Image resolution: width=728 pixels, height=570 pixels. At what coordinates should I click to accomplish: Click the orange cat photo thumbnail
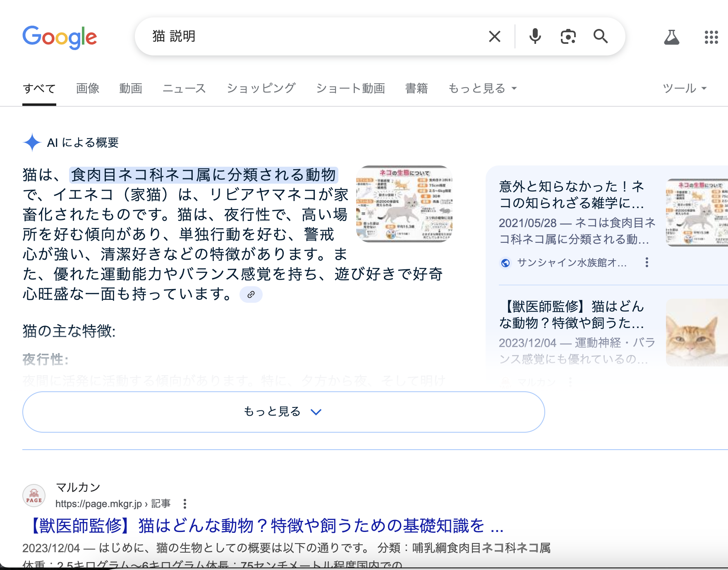pyautogui.click(x=697, y=333)
